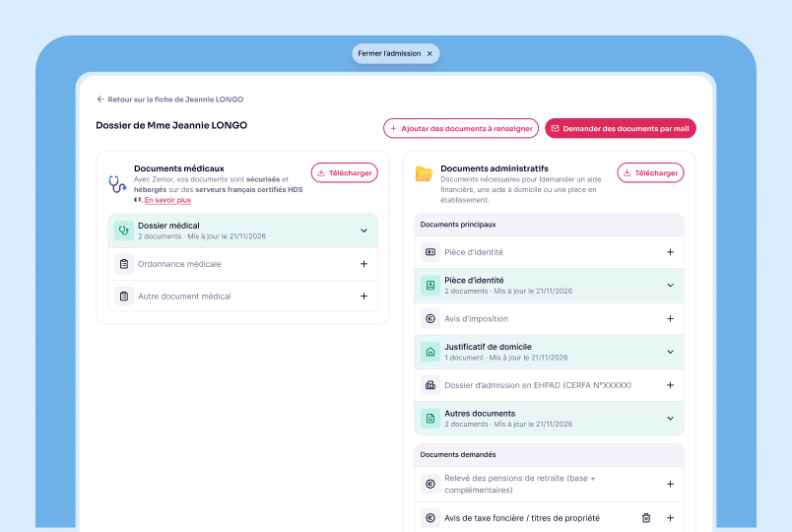
Task: Select the Avis d'imposition row label
Action: [x=477, y=318]
